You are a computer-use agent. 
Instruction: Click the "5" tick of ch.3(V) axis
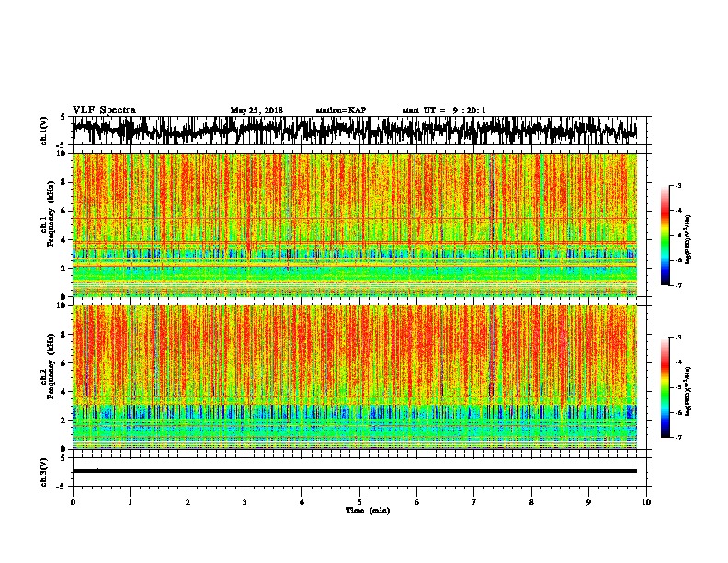click(x=63, y=458)
